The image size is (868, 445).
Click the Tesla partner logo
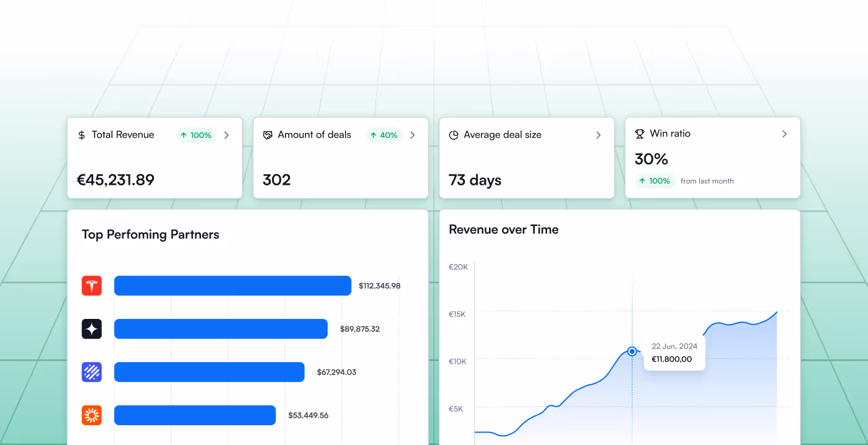[x=91, y=286]
